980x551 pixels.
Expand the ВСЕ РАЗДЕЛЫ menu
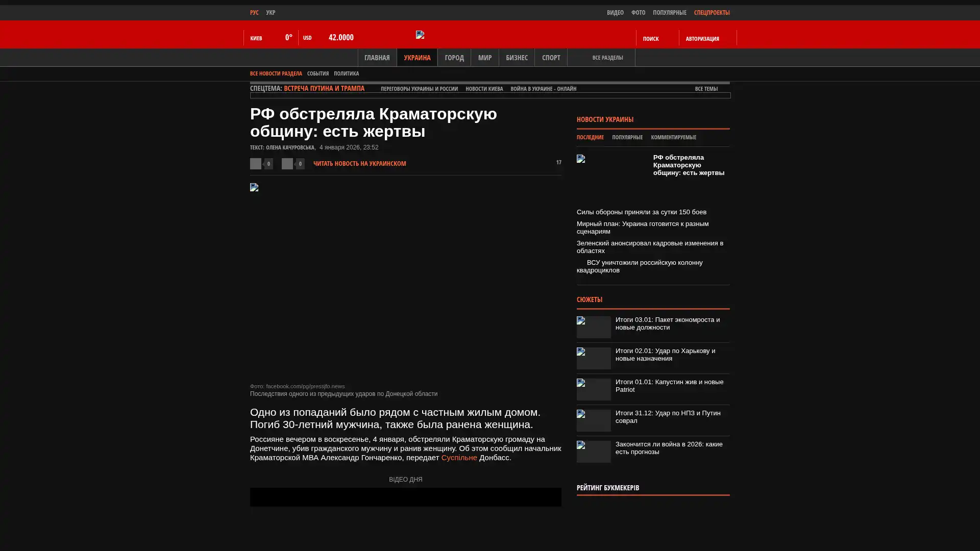[607, 58]
